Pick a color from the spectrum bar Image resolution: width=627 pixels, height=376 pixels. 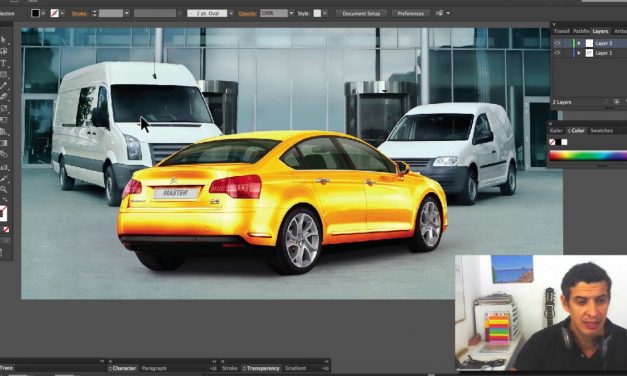tap(588, 156)
